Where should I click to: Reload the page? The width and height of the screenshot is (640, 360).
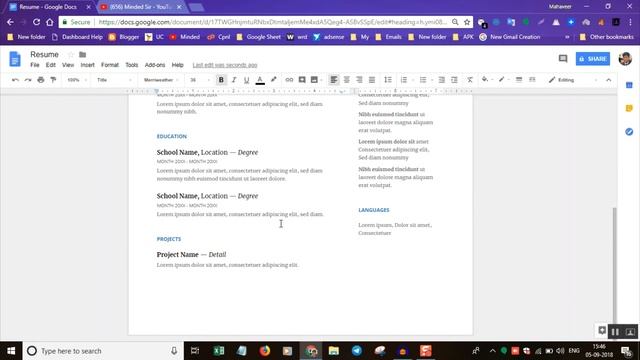coord(36,22)
